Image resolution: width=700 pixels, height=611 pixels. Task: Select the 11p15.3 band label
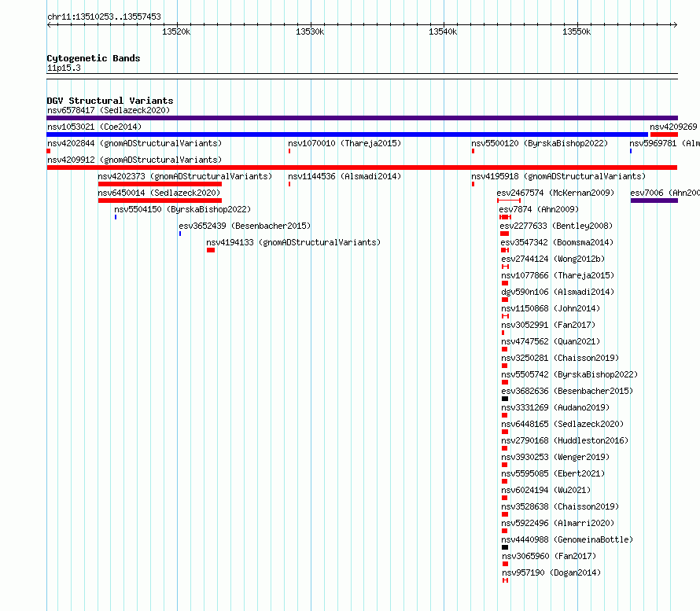(x=64, y=68)
